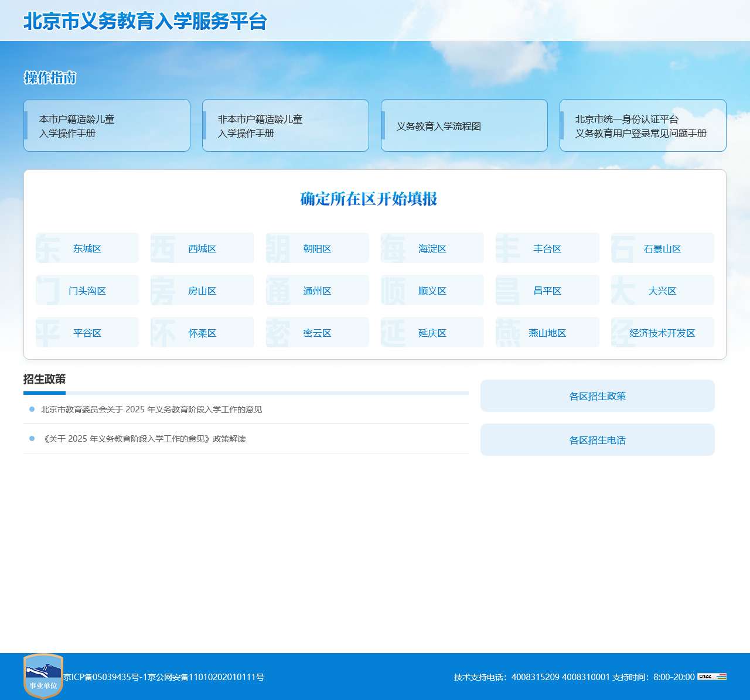The height and width of the screenshot is (700, 750).
Task: Open 本市户籍适龄儿童入学操作手册
Action: (107, 125)
